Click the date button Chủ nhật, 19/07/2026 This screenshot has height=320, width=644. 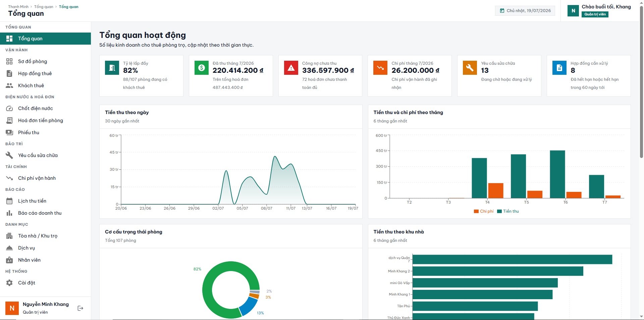pos(525,11)
